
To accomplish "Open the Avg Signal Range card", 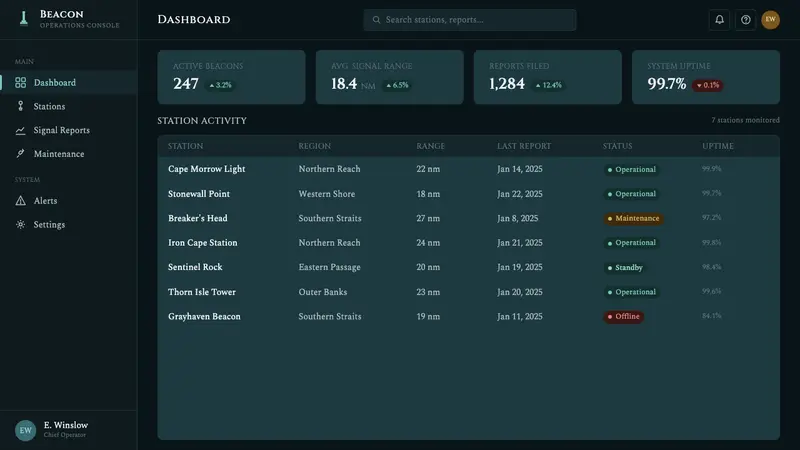I will click(390, 77).
